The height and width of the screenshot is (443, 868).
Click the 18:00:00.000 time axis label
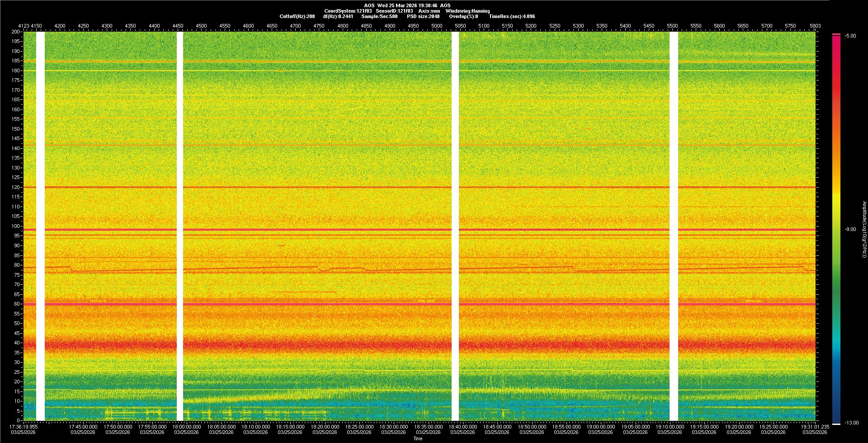187,426
